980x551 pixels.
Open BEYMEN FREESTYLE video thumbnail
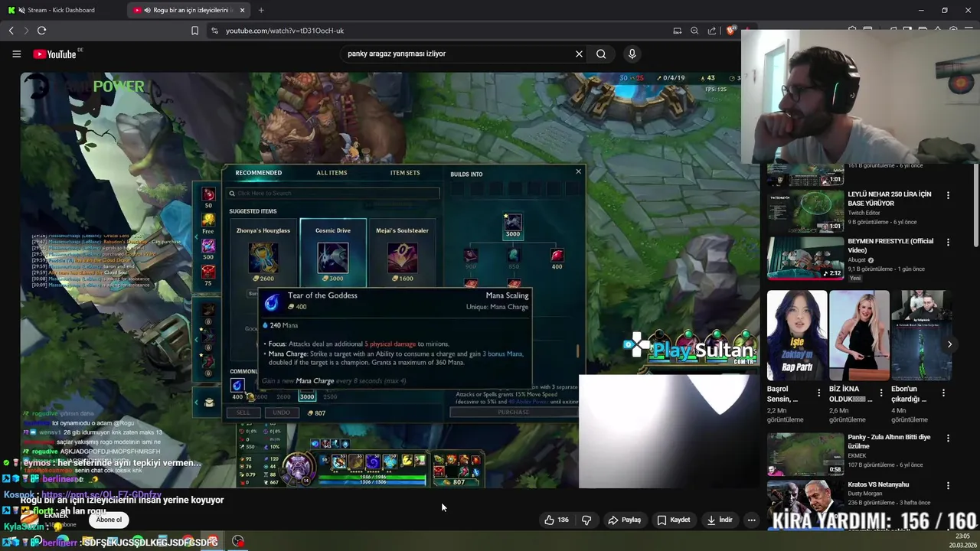click(x=805, y=258)
